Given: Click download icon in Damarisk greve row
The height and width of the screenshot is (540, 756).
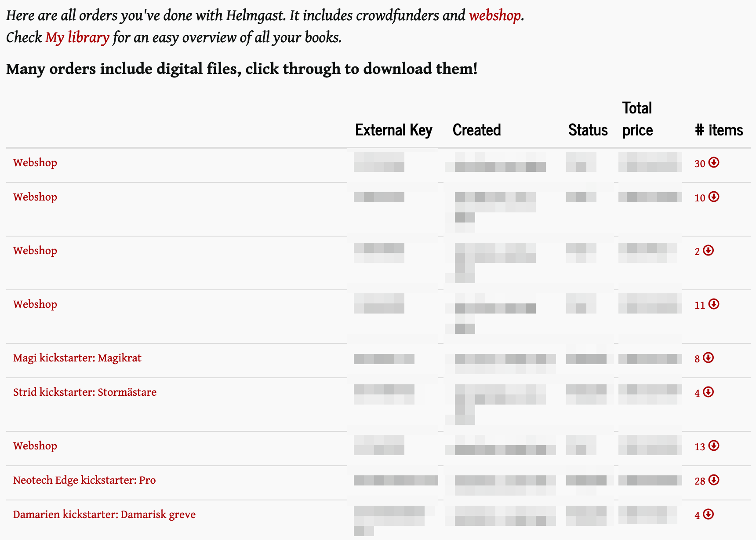Looking at the screenshot, I should coord(708,514).
